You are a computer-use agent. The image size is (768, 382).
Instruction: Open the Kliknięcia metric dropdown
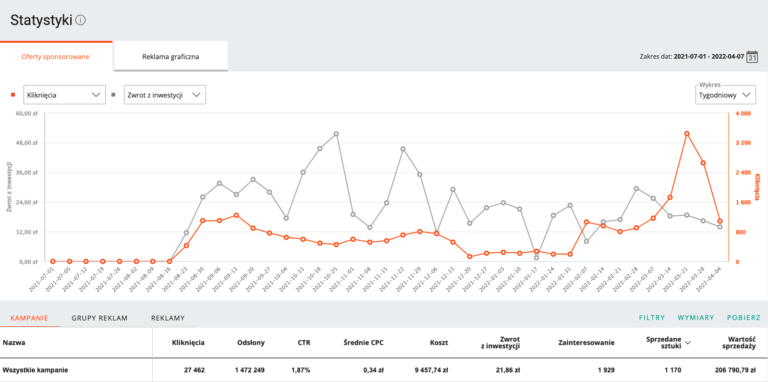pyautogui.click(x=64, y=95)
